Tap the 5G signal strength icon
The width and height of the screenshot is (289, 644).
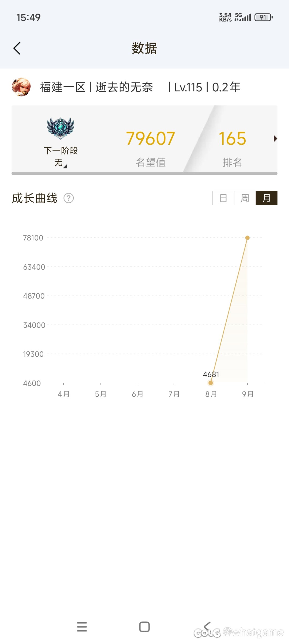click(x=243, y=17)
